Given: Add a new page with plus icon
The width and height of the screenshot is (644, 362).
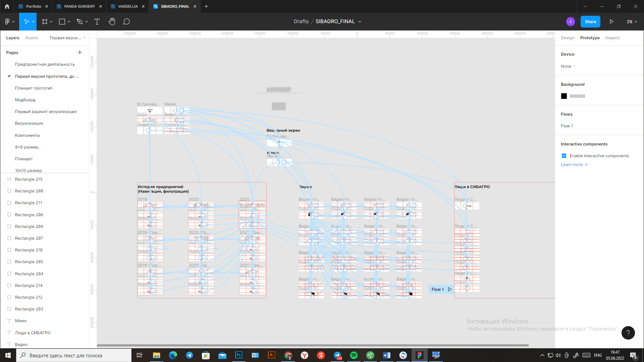Looking at the screenshot, I should click(80, 52).
